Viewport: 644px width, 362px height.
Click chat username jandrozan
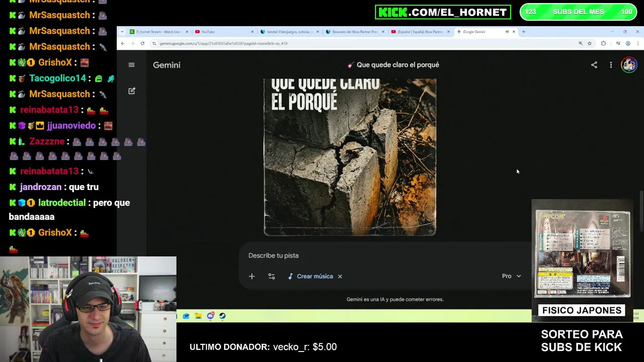(x=40, y=187)
